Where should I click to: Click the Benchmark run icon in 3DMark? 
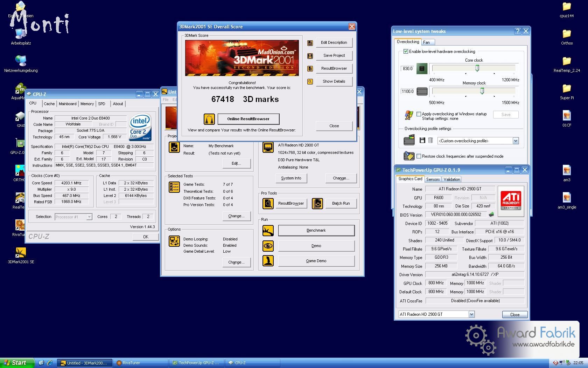[268, 231]
